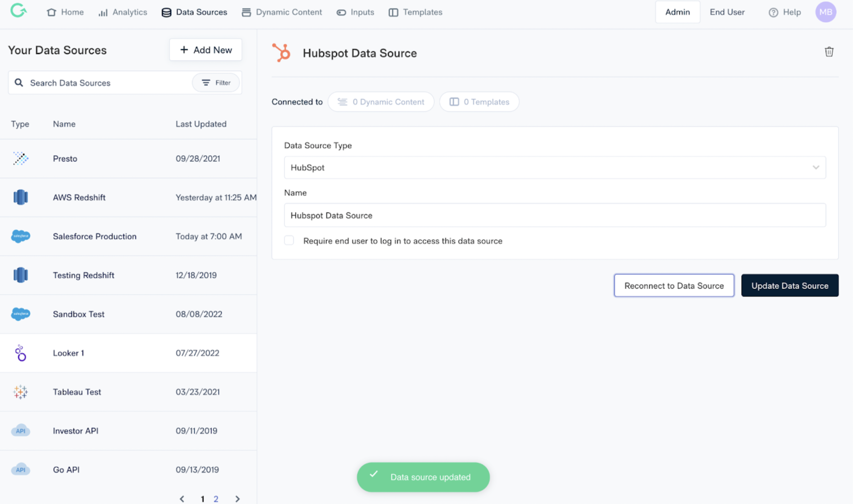Enable require end user login checkbox
The width and height of the screenshot is (853, 504).
[x=289, y=240]
